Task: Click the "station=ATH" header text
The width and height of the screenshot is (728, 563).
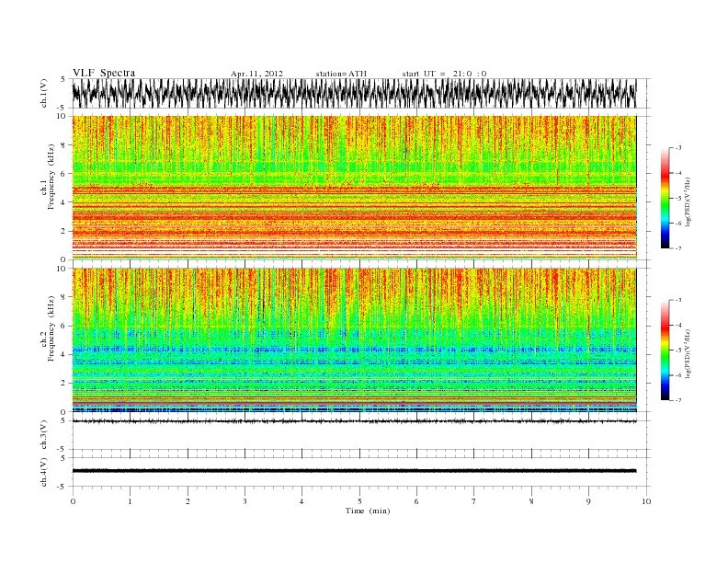Action: pos(341,74)
